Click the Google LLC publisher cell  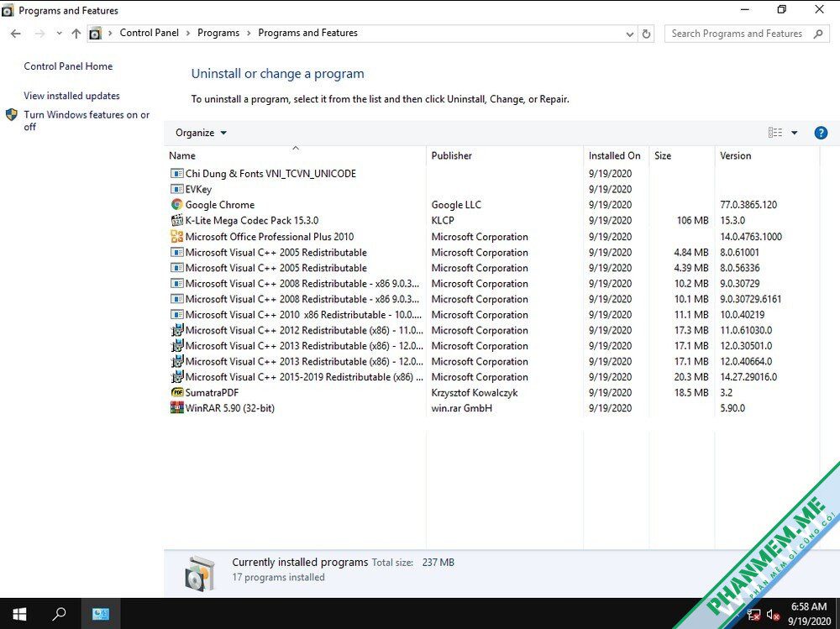click(456, 205)
